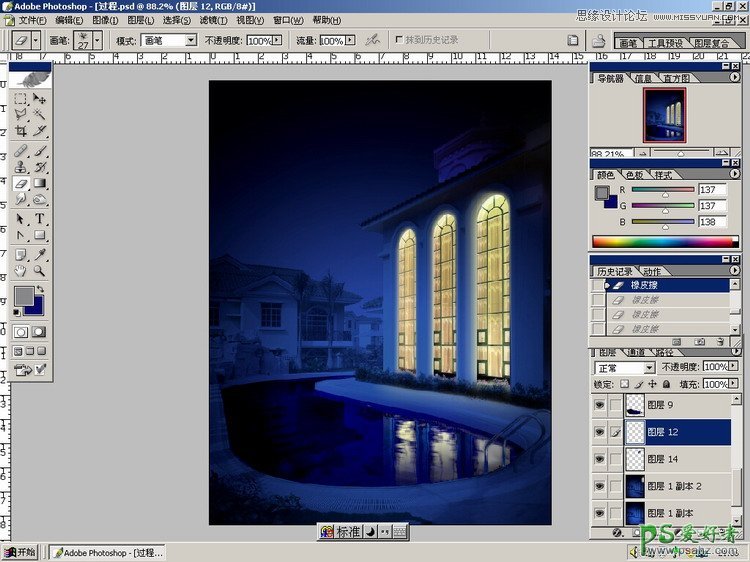Viewport: 750px width, 562px height.
Task: Select the Crop tool
Action: click(21, 132)
